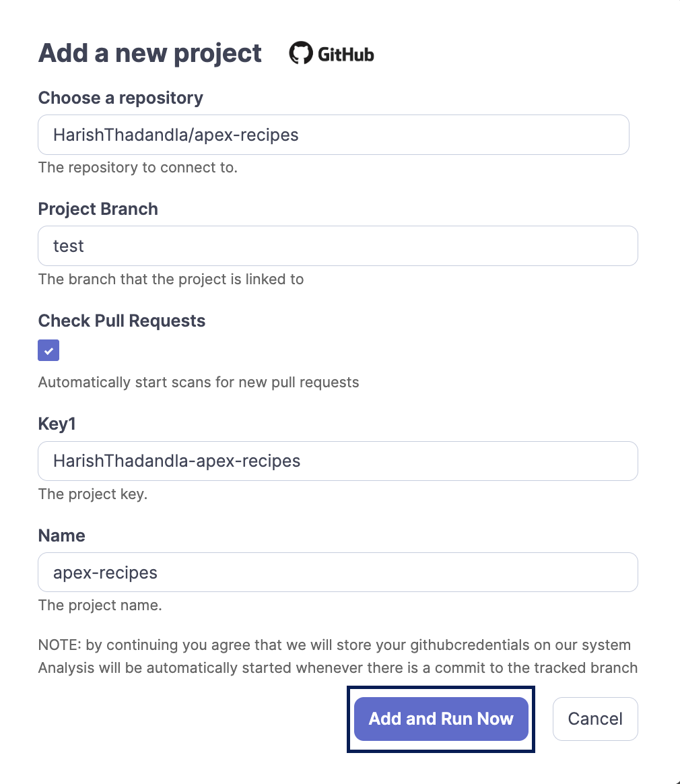Click the GitHub wordmark text

[x=345, y=55]
